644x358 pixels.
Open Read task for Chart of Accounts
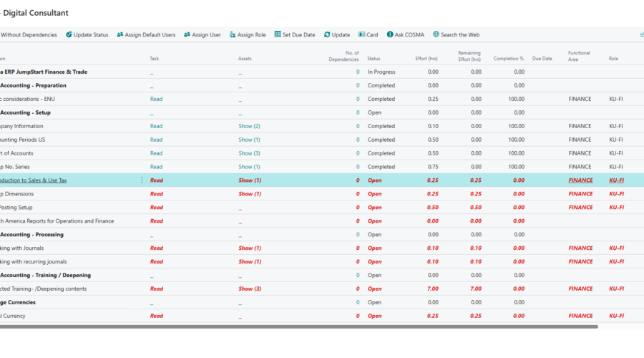point(156,153)
